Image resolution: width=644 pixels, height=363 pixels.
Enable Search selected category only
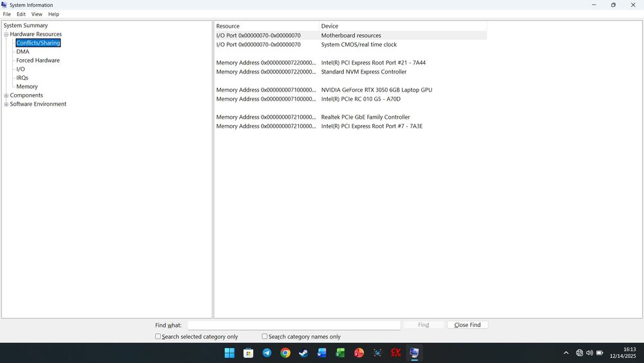[x=158, y=337]
